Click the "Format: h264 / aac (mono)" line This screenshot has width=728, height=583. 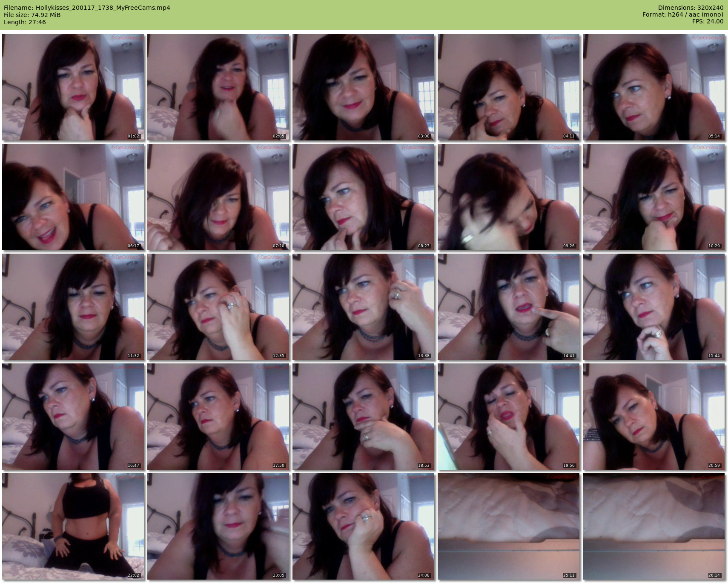point(683,14)
